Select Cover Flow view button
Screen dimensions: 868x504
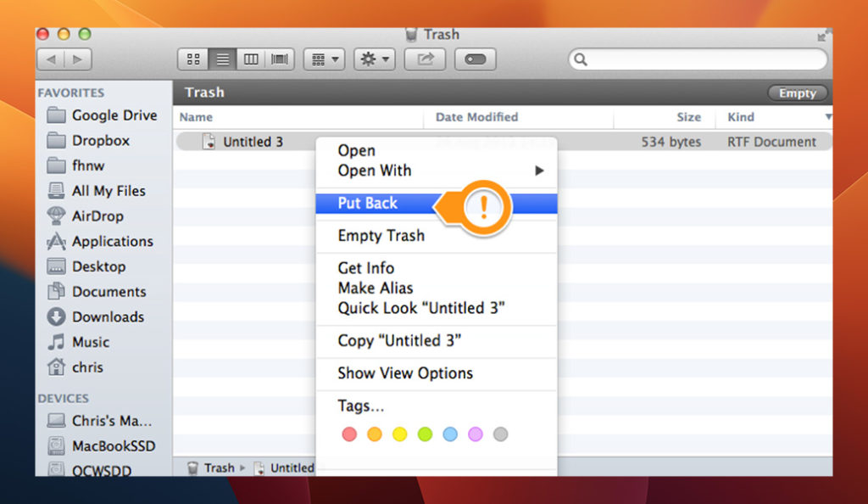(x=279, y=59)
